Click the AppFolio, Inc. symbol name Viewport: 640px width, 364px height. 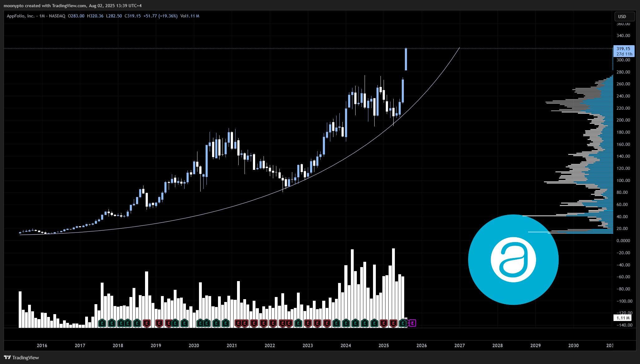pos(21,16)
